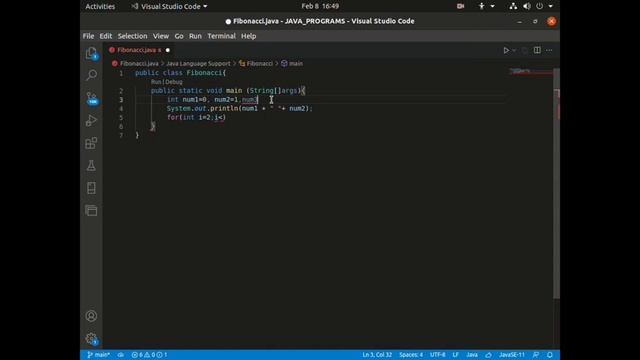Open the editor More Actions ellipsis
The image size is (640, 360).
tap(549, 50)
